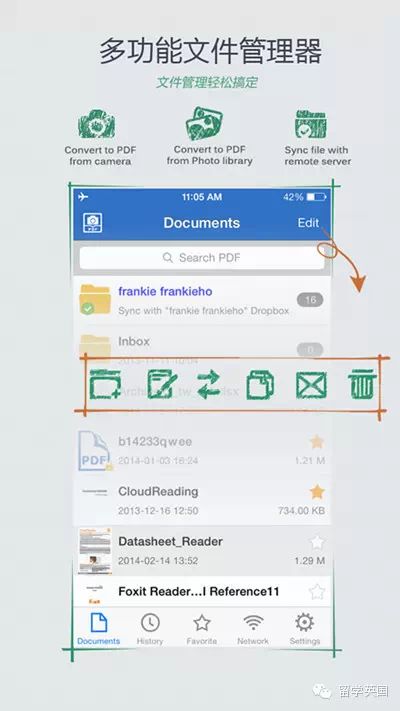Image resolution: width=400 pixels, height=711 pixels.
Task: Tap the email envelope icon
Action: click(311, 385)
